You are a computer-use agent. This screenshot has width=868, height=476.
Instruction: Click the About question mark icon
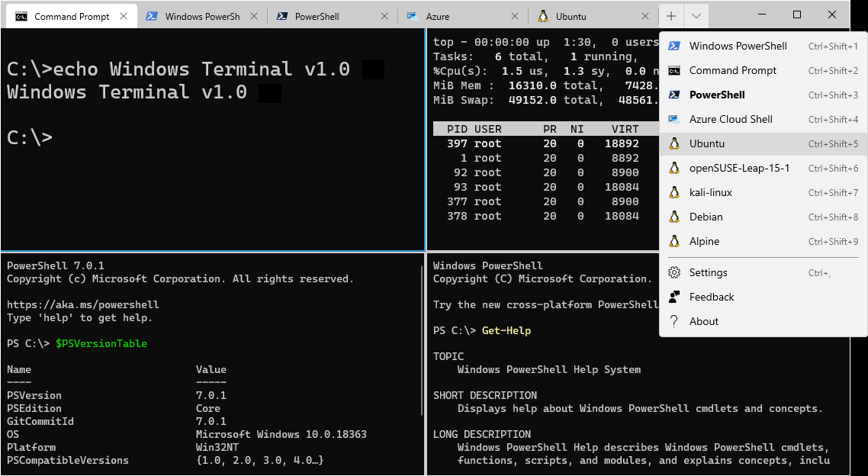[674, 321]
